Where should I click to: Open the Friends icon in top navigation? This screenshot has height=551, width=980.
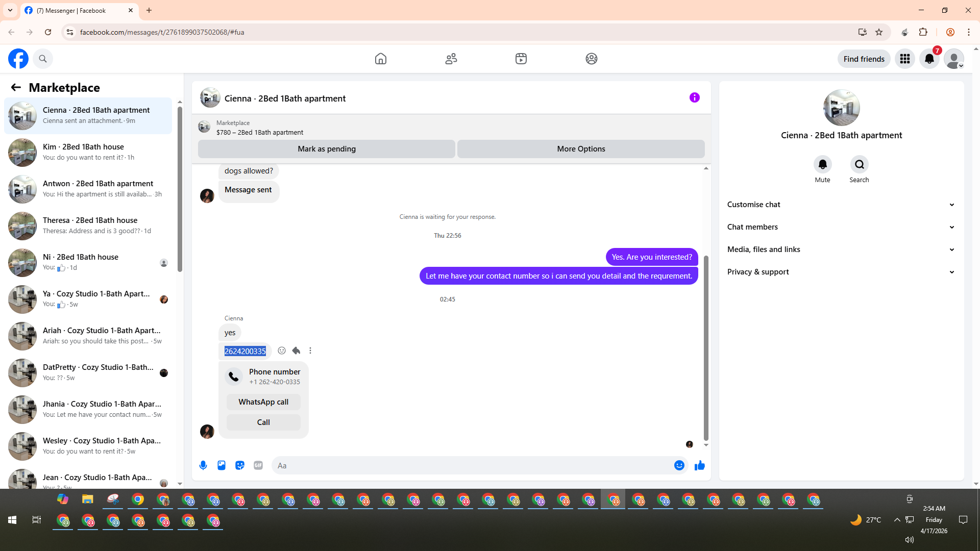pos(451,59)
